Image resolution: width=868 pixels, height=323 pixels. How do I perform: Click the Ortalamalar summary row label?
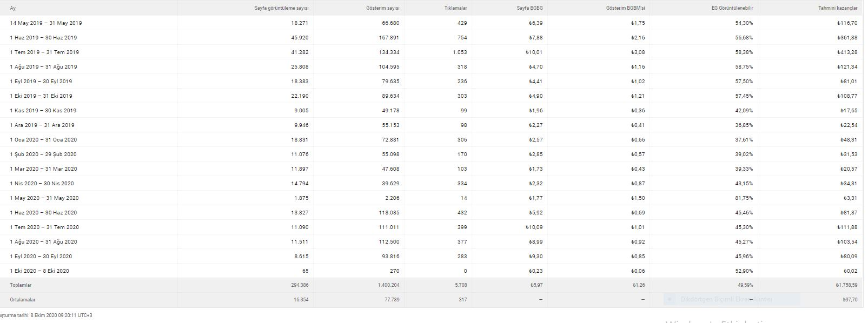coord(23,299)
